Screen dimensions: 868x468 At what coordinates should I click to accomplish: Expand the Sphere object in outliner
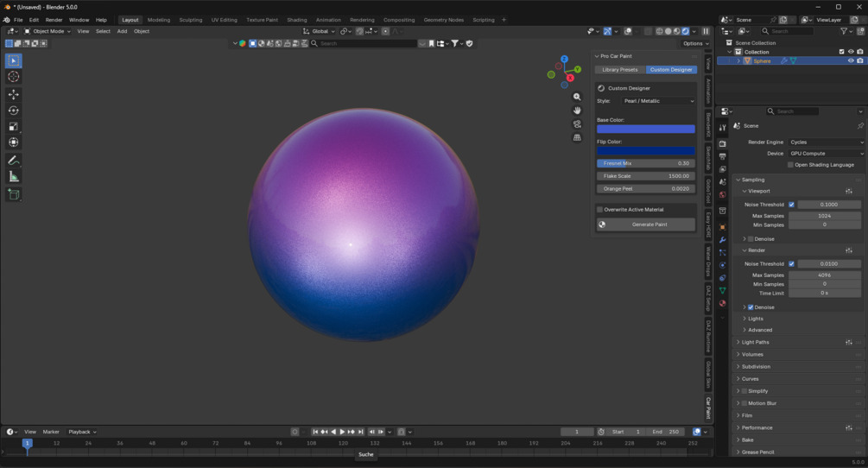point(738,60)
